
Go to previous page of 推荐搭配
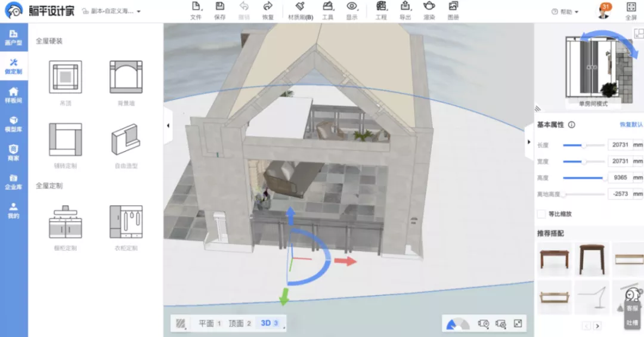pyautogui.click(x=587, y=326)
